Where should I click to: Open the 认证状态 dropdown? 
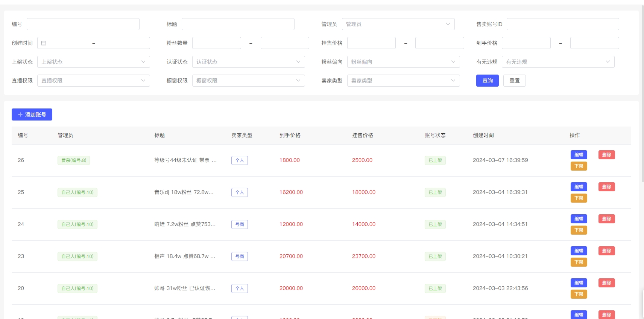[x=248, y=62]
